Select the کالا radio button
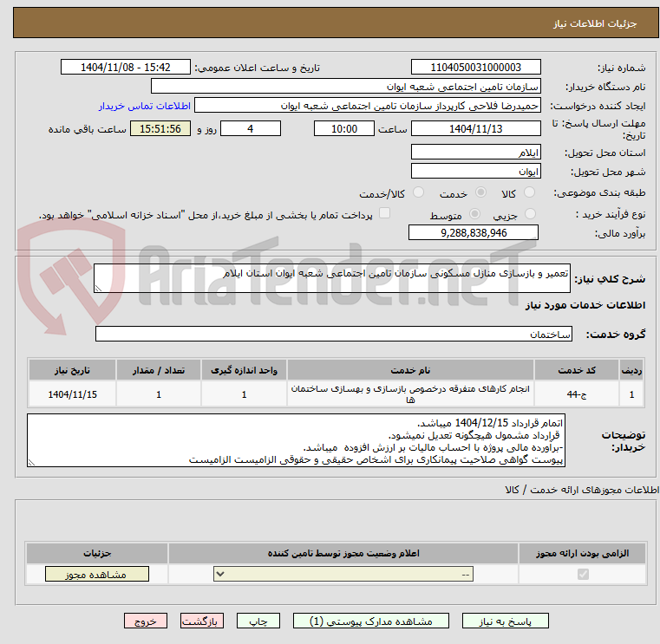The height and width of the screenshot is (644, 660). pyautogui.click(x=529, y=192)
